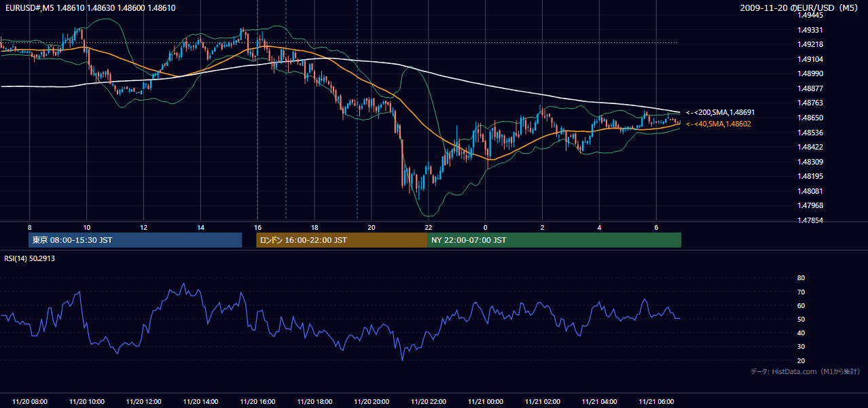Click price axis value 1.49331

[x=810, y=30]
